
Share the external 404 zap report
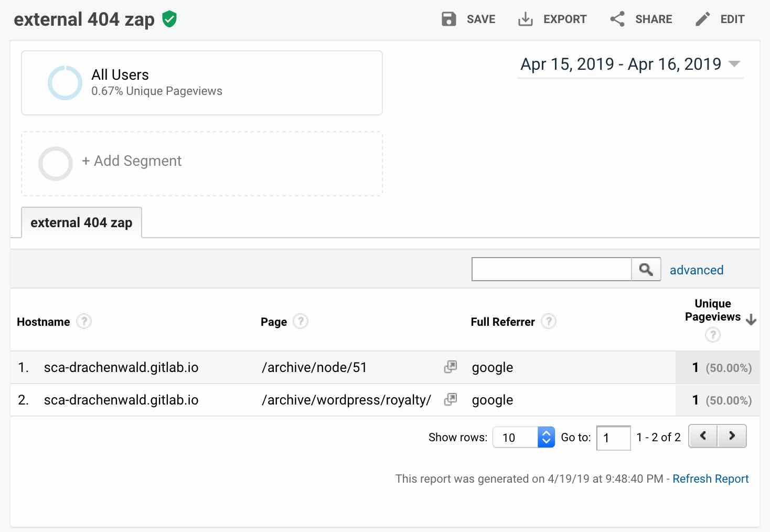tap(640, 19)
